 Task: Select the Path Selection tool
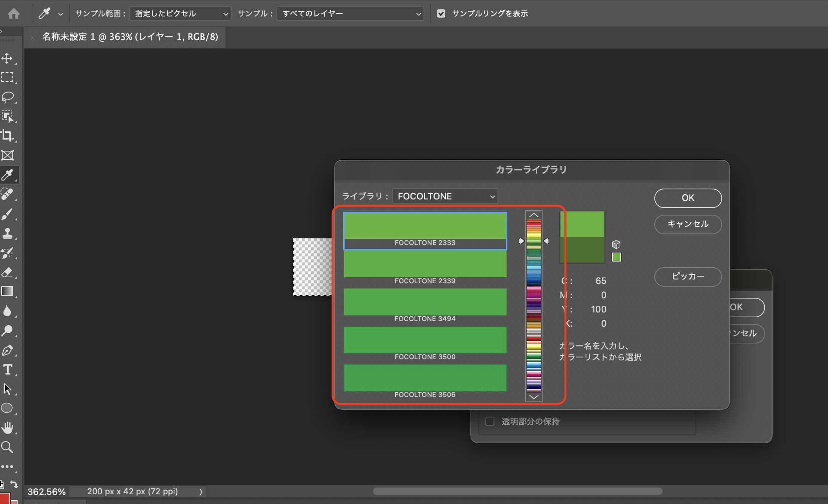[x=7, y=389]
